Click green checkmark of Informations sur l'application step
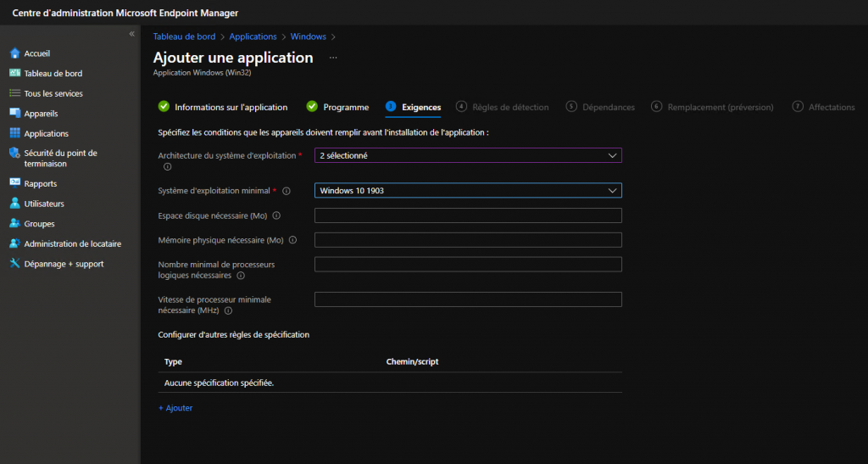This screenshot has height=464, width=868. [164, 106]
